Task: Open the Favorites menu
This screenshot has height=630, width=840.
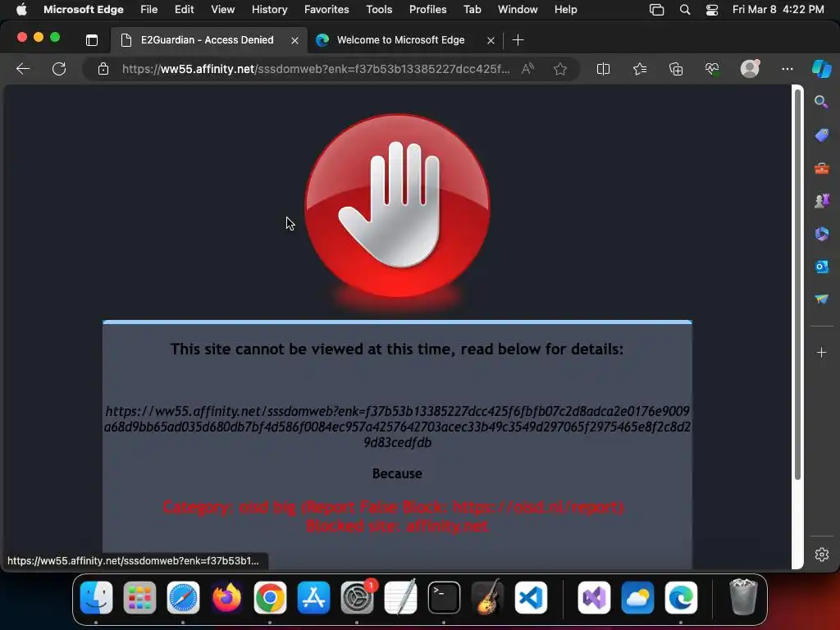Action: pos(326,10)
